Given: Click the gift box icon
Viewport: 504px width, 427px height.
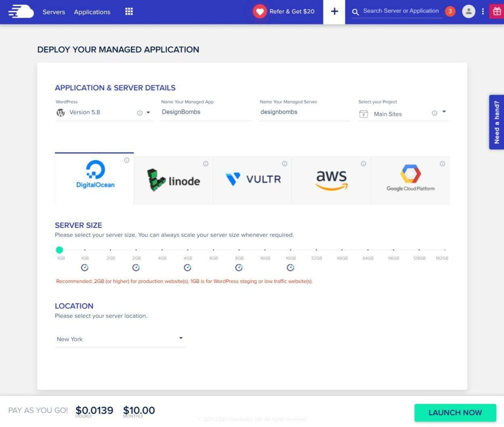Looking at the screenshot, I should pos(496,11).
